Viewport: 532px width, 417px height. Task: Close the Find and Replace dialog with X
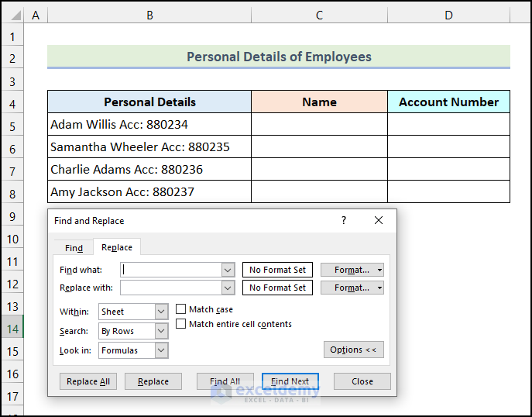click(379, 221)
